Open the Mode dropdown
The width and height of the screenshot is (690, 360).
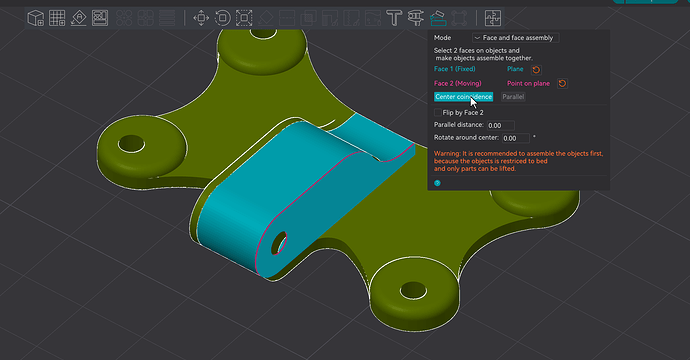pyautogui.click(x=515, y=38)
